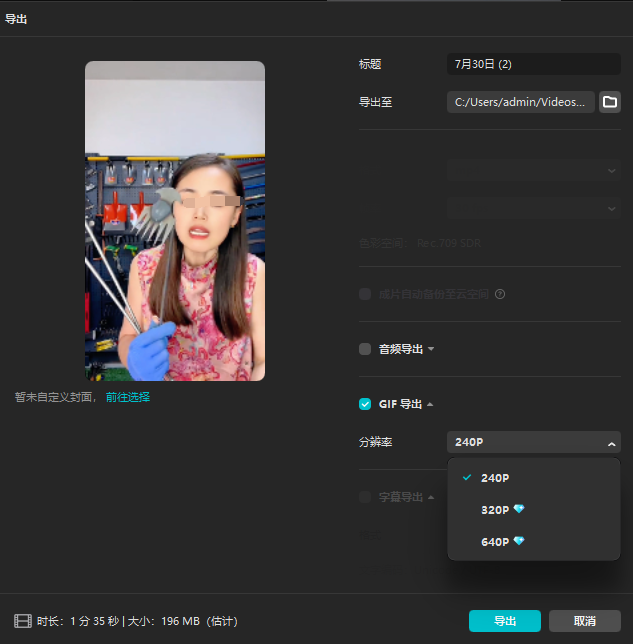Screen dimensions: 633x644
Task: Enable the 音频导出 checkbox
Action: click(x=365, y=349)
